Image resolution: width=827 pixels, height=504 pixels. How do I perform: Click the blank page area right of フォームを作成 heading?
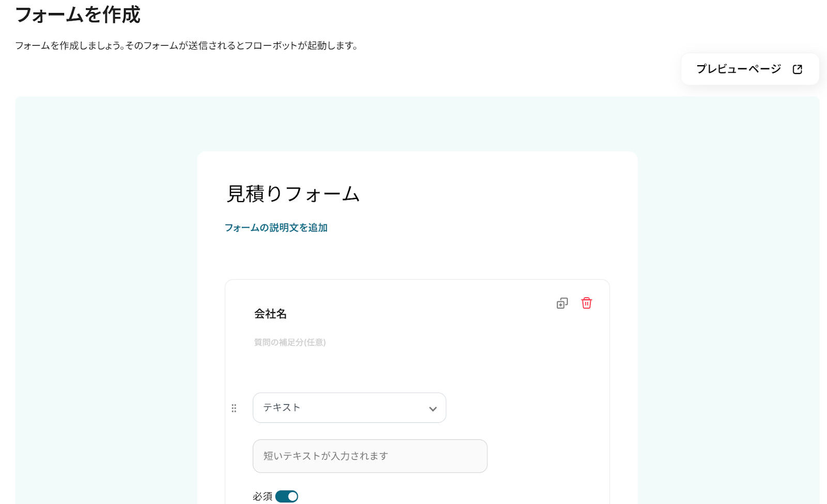coord(465,16)
